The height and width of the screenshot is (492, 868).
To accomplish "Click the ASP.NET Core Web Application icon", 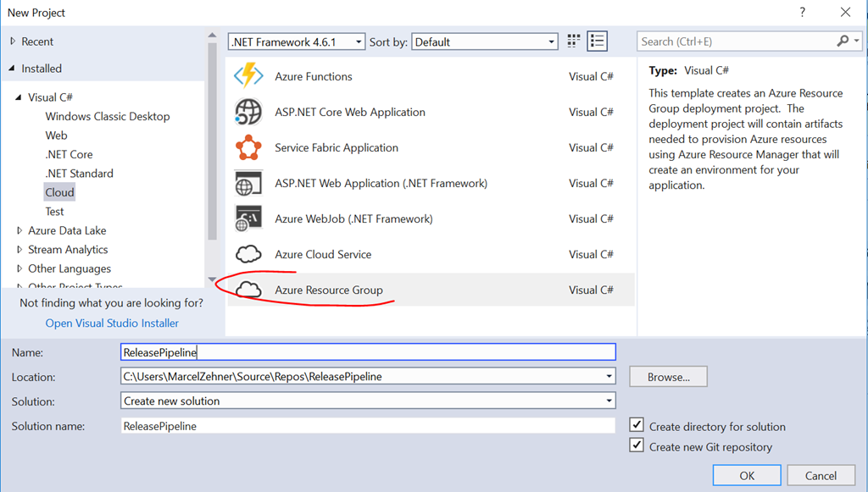I will click(248, 112).
